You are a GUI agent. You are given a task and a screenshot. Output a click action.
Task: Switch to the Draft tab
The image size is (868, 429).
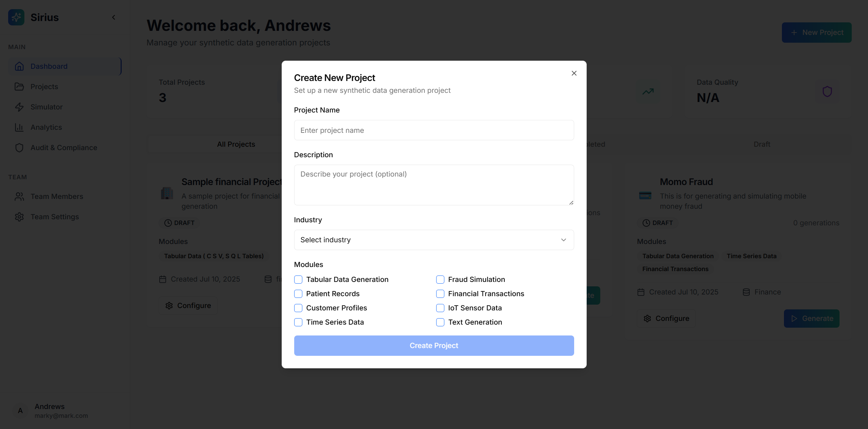(x=762, y=144)
